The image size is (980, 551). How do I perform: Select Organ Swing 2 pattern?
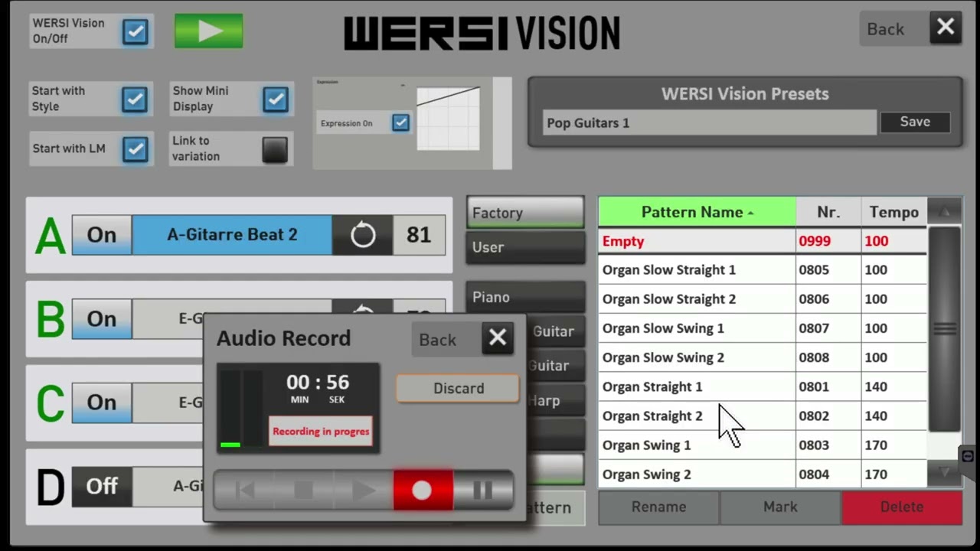click(x=762, y=474)
